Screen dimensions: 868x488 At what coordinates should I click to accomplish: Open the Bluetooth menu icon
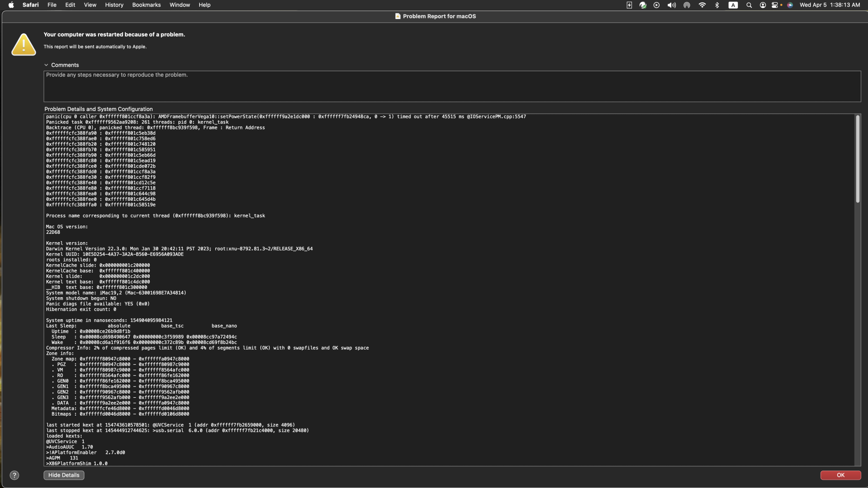[x=717, y=5]
